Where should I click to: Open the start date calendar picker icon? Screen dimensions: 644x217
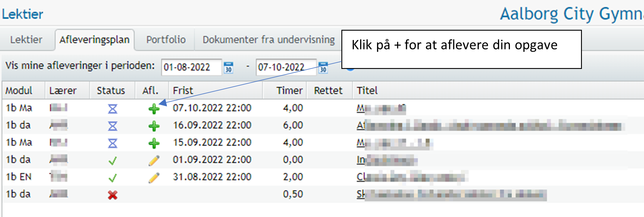pyautogui.click(x=229, y=68)
